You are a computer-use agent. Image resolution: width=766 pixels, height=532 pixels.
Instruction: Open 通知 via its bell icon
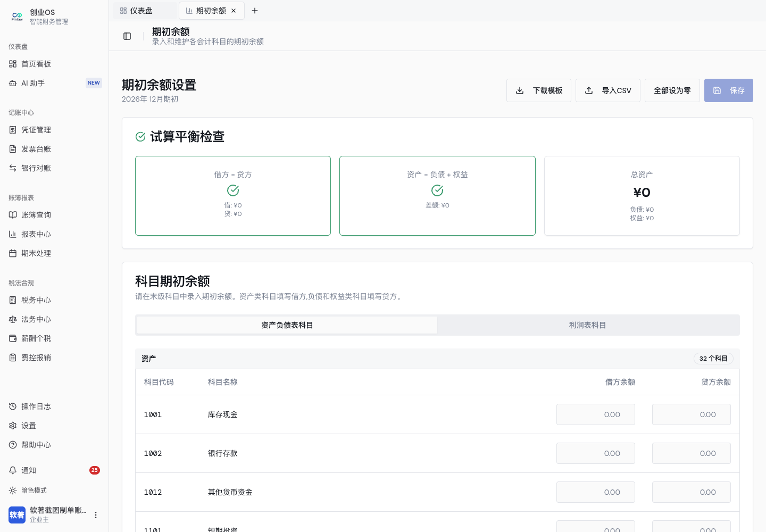[x=13, y=470]
